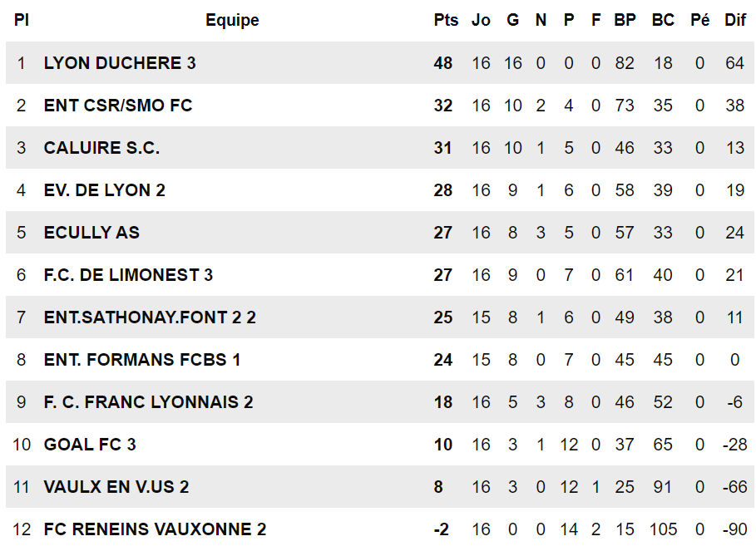Image resolution: width=756 pixels, height=551 pixels.
Task: Click the LYON DUCHERE 3 team name
Action: [120, 63]
